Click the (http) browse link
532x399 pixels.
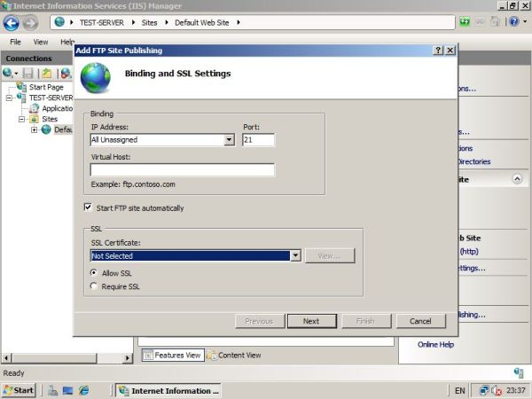click(x=469, y=252)
